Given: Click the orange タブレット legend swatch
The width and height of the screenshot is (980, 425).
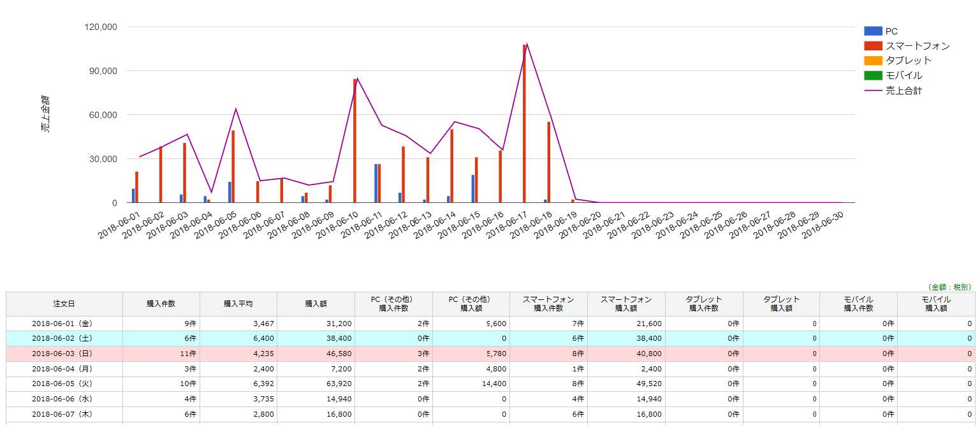Looking at the screenshot, I should 873,61.
